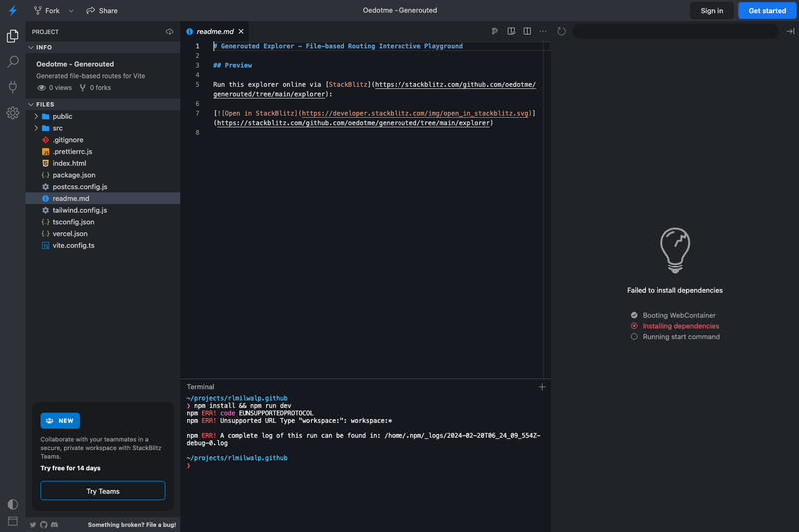
Task: Open the Settings gear sidebar icon
Action: pyautogui.click(x=13, y=113)
